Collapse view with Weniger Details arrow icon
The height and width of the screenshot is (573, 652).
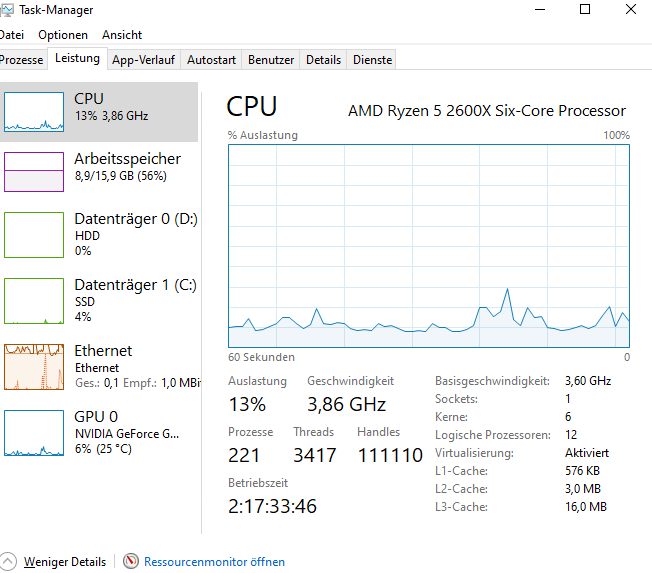(9, 561)
